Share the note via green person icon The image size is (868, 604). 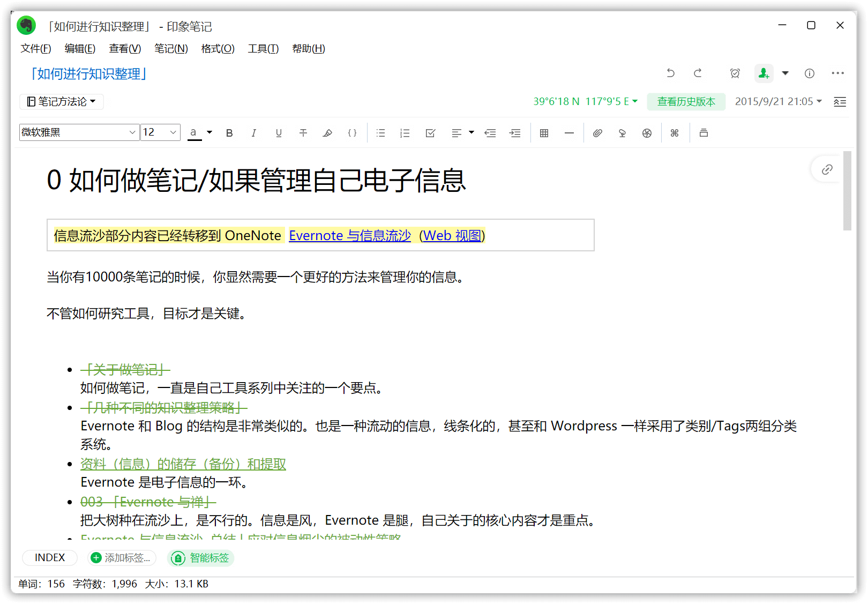pyautogui.click(x=764, y=73)
